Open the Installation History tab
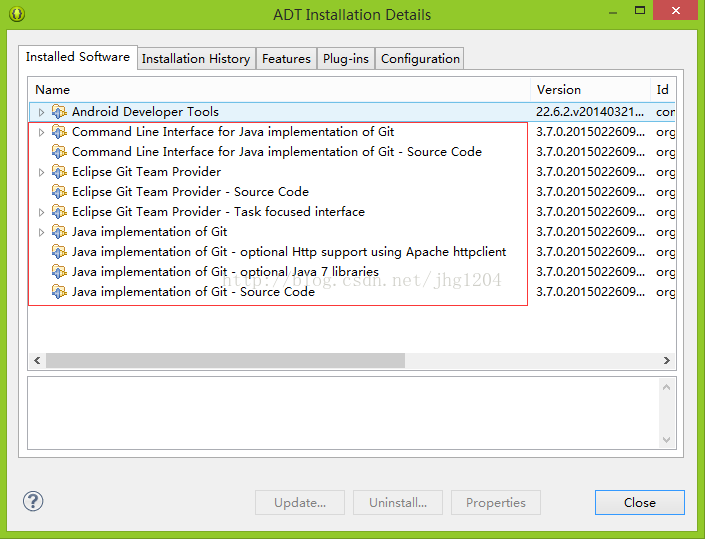 pos(196,58)
